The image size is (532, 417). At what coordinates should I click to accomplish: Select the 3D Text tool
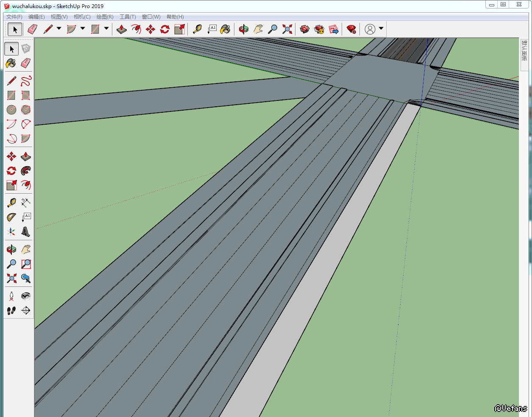coord(26,232)
